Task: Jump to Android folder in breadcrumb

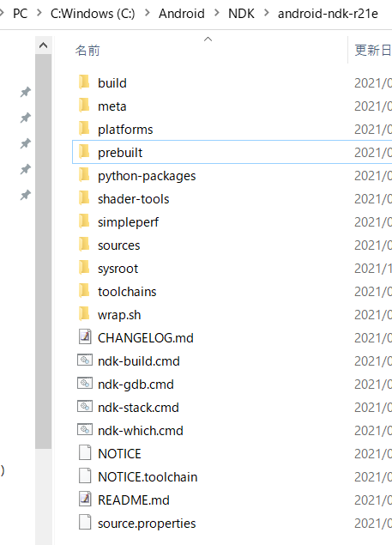Action: point(182,14)
